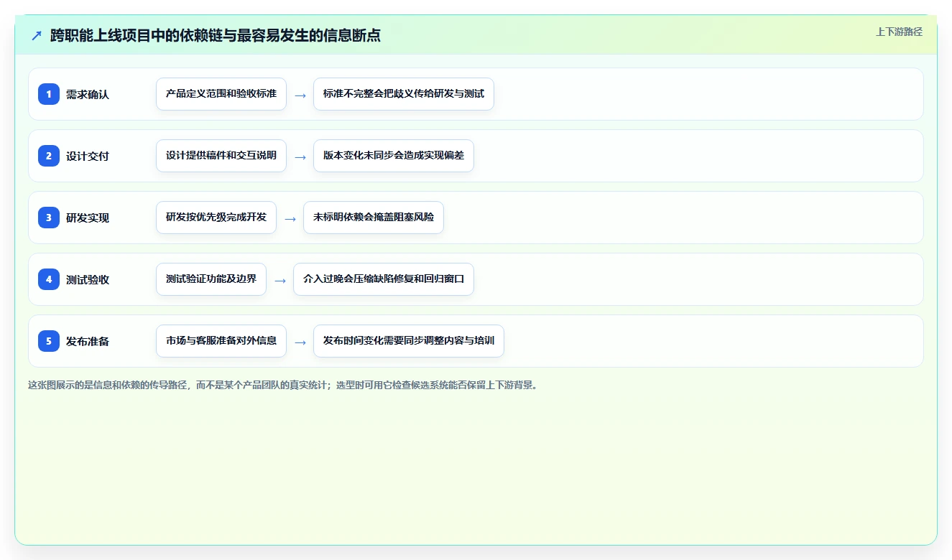Click the 测试验收 stage label
The width and height of the screenshot is (952, 560).
pyautogui.click(x=88, y=279)
